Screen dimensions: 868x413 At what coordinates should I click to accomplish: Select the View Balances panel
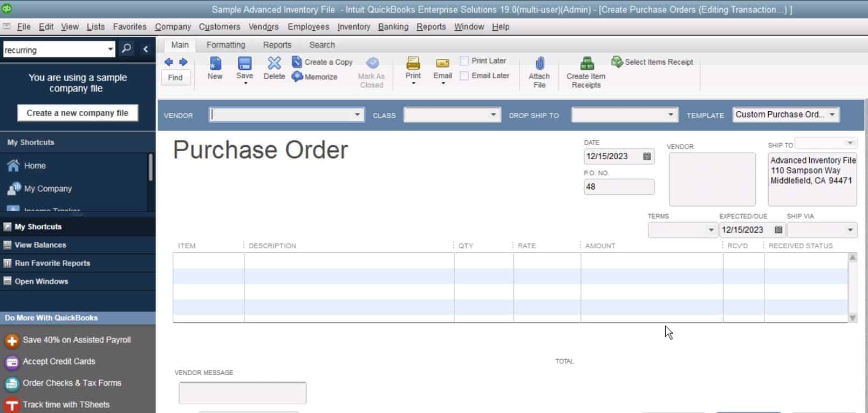[78, 245]
